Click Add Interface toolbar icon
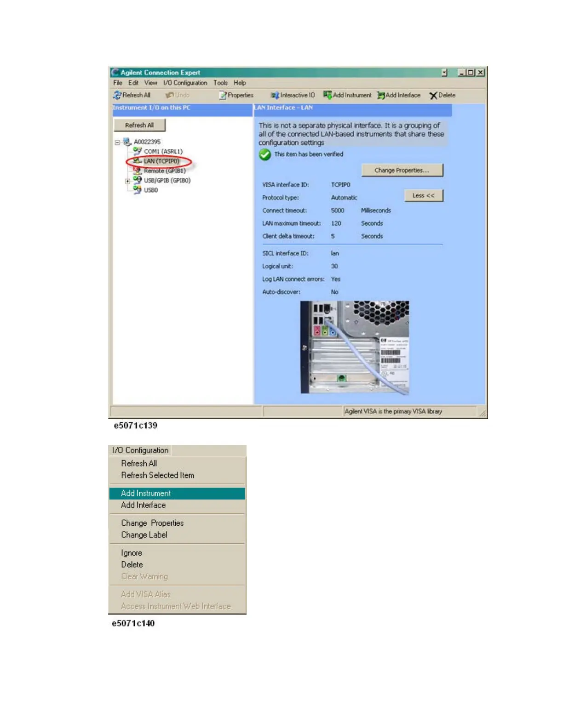The height and width of the screenshot is (728, 563). 381,95
